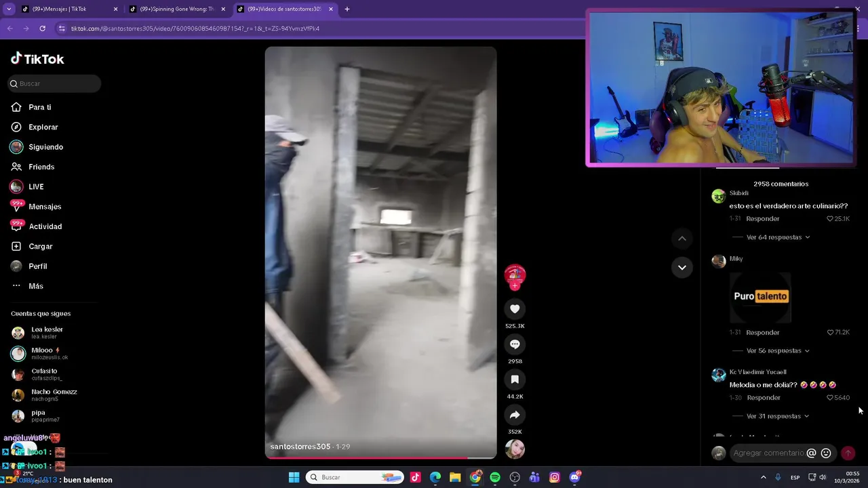Viewport: 868px width, 488px height.
Task: Like the video with the heart icon
Action: [515, 309]
